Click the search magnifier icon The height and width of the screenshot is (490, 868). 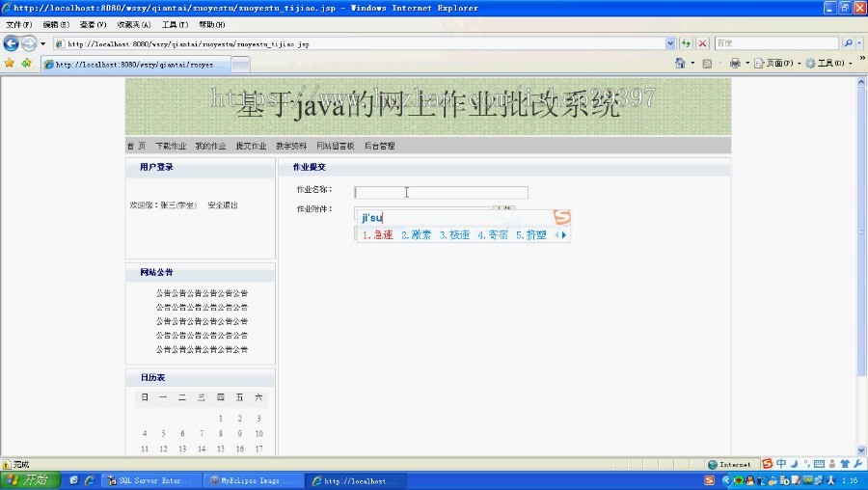848,43
